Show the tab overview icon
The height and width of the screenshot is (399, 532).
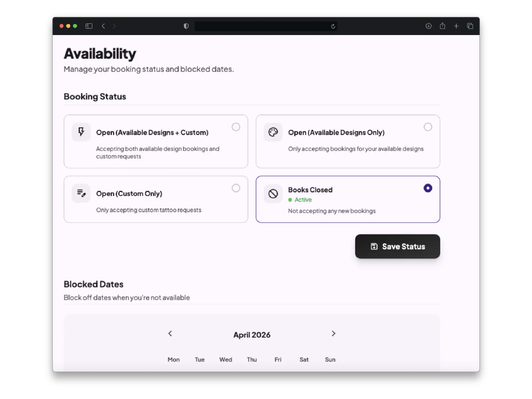click(x=470, y=26)
